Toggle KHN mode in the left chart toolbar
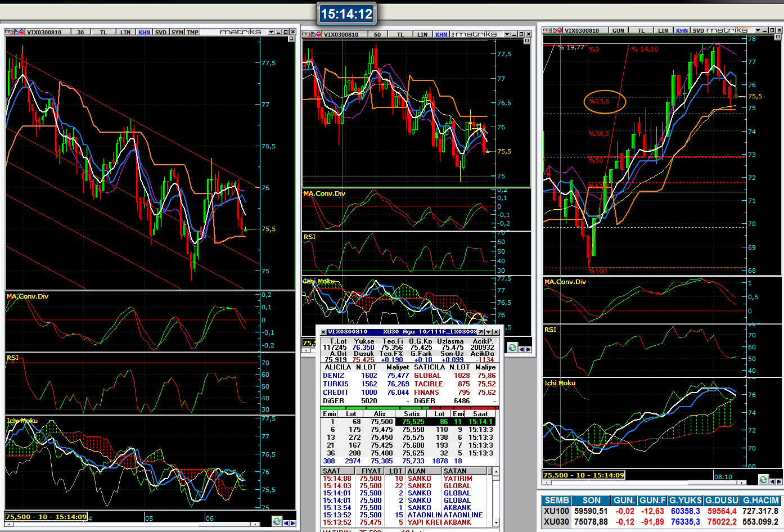The height and width of the screenshot is (532, 784). pyautogui.click(x=144, y=32)
